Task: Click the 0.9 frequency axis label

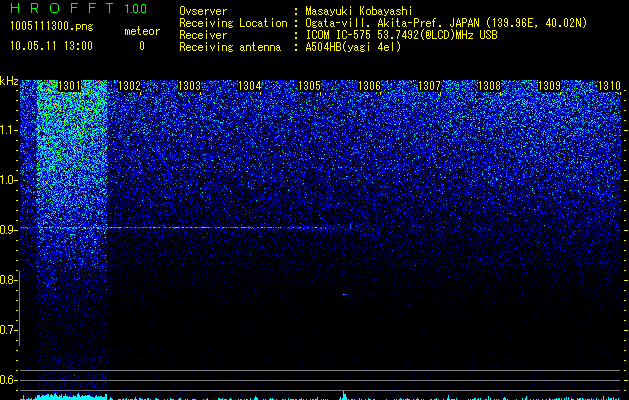Action: click(8, 230)
